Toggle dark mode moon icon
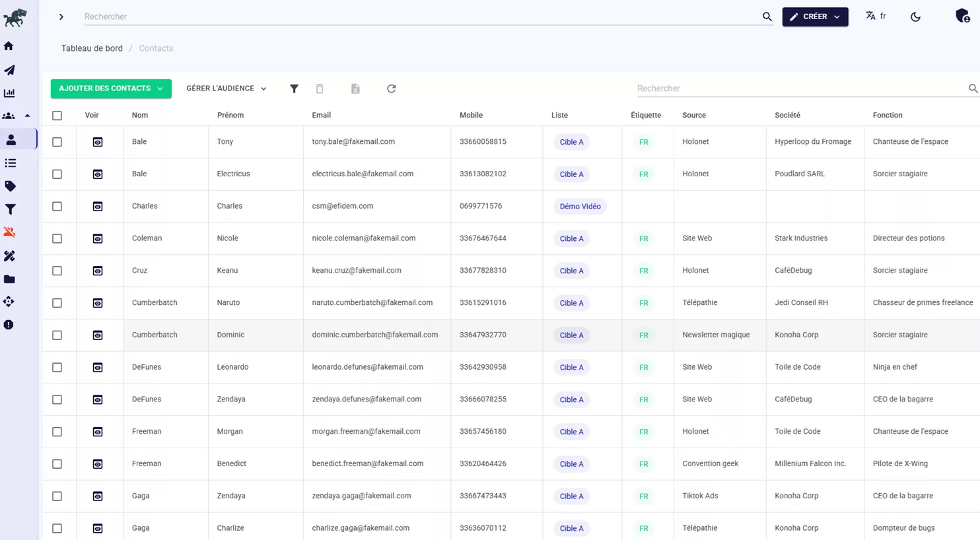 915,17
